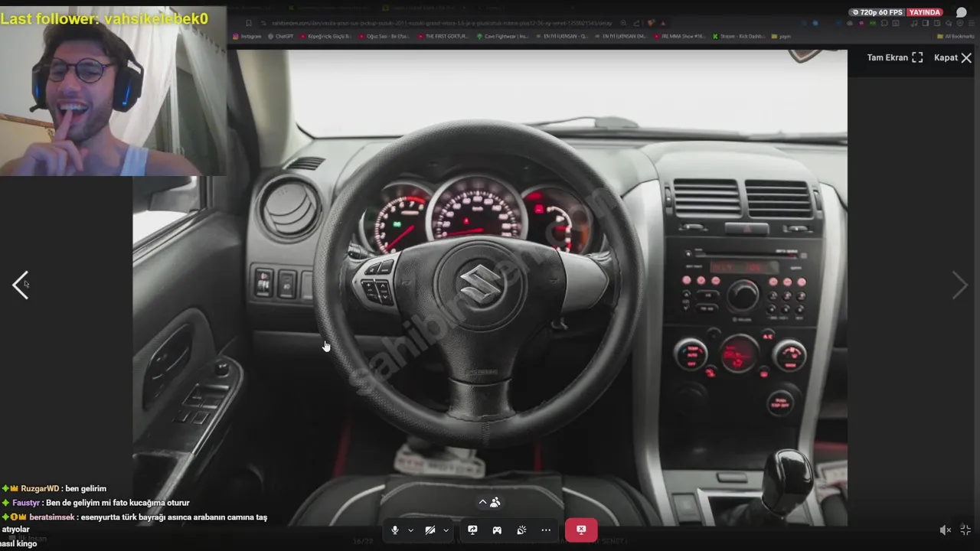Go to the next photo arrow
The height and width of the screenshot is (551, 980).
959,285
